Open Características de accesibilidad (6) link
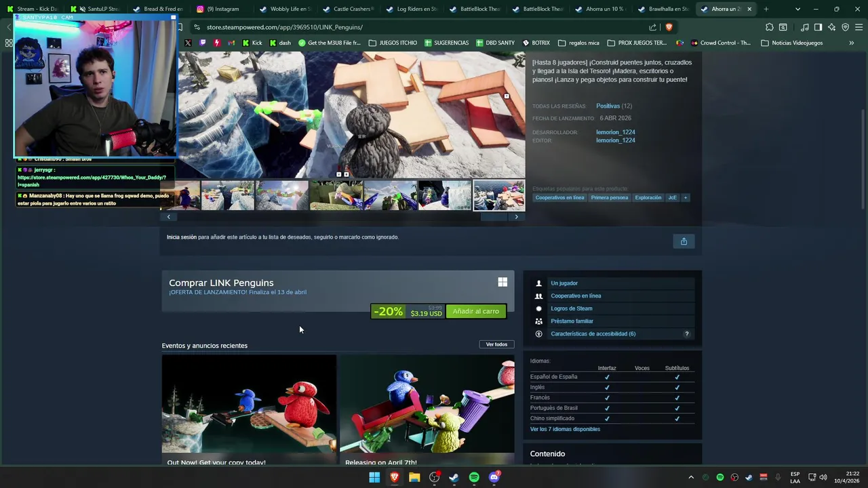This screenshot has width=868, height=488. pyautogui.click(x=593, y=334)
